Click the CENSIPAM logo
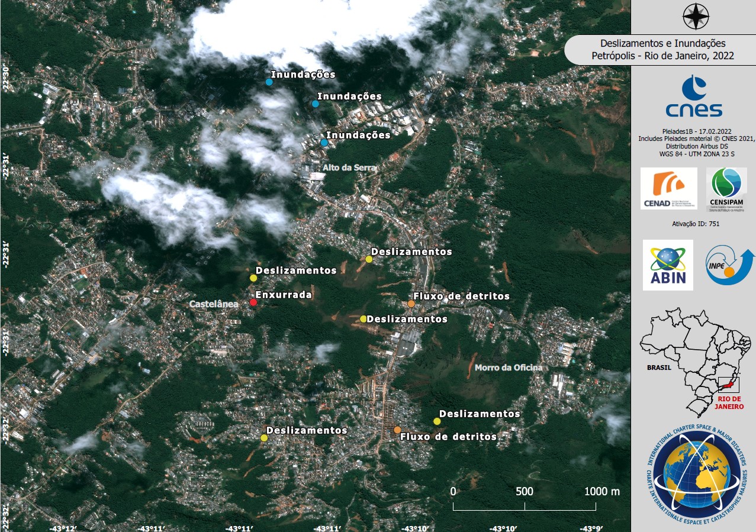756x532 pixels. pos(726,189)
